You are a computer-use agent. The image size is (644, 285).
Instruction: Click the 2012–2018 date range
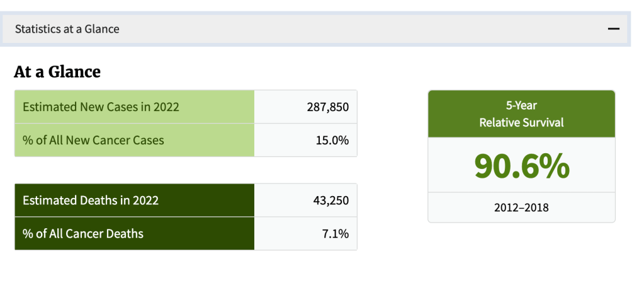[x=521, y=207]
